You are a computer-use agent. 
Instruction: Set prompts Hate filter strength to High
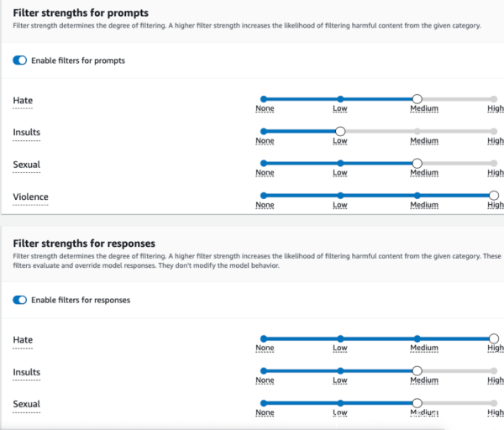point(494,99)
